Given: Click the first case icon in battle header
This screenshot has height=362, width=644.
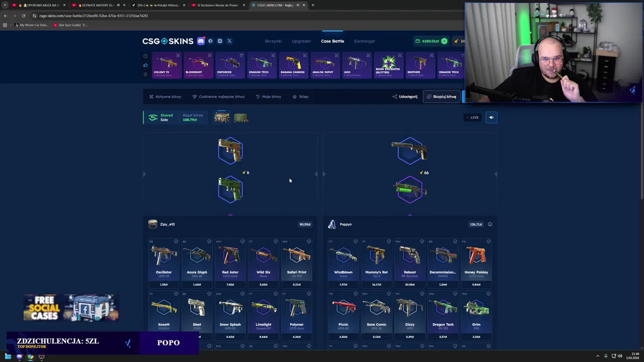Looking at the screenshot, I should coord(221,117).
